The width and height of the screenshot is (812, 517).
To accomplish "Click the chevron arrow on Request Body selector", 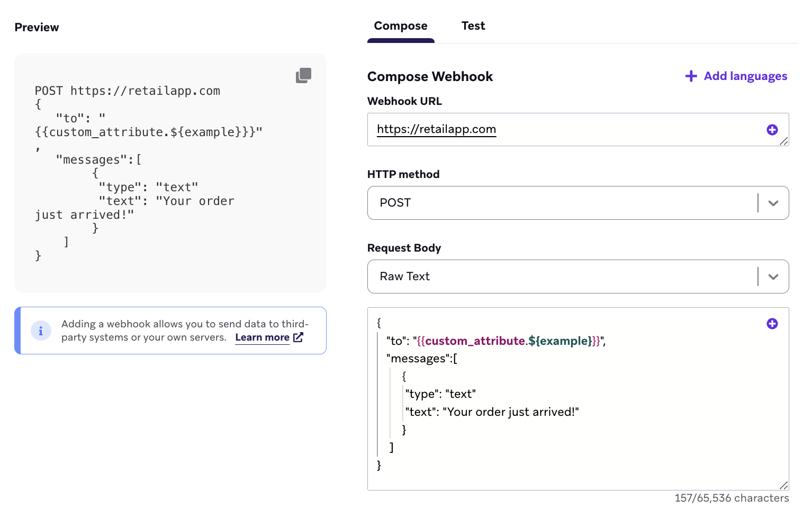I will pyautogui.click(x=773, y=277).
